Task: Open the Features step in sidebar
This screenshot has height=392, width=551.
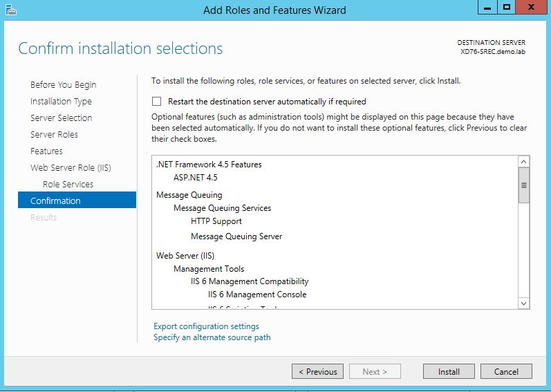Action: 46,151
